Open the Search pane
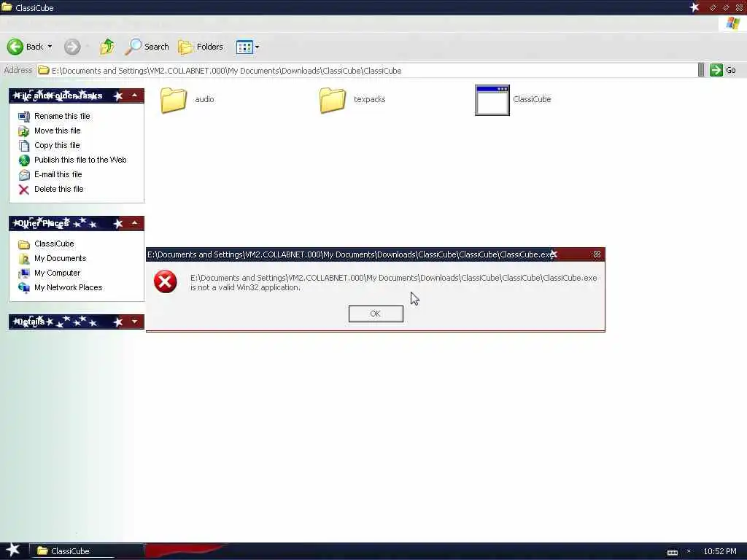747x560 pixels. [147, 47]
